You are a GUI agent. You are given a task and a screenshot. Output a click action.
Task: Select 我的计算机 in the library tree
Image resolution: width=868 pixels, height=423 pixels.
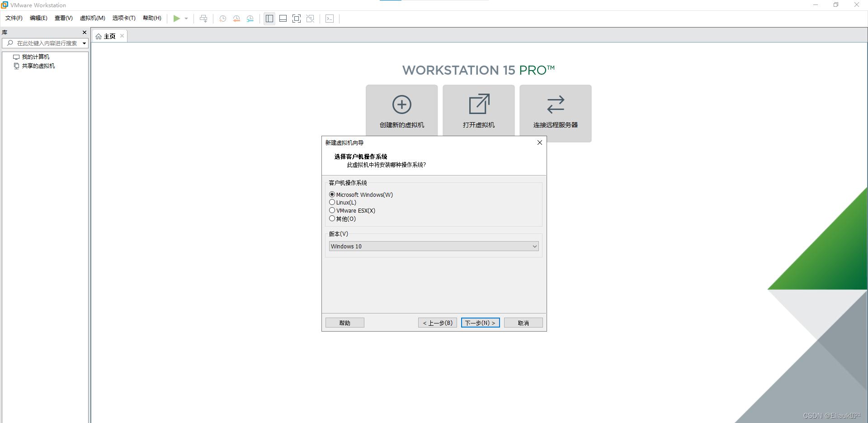(x=36, y=57)
